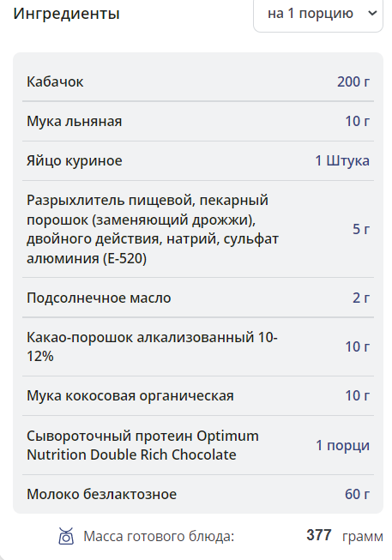Select Молоко безлактозное ingredient

(x=102, y=494)
